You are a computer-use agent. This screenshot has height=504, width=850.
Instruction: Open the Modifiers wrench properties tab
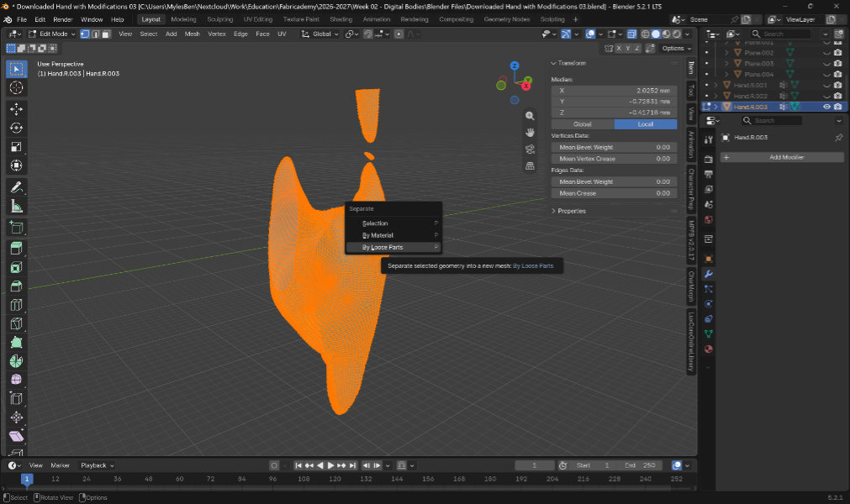(x=708, y=274)
